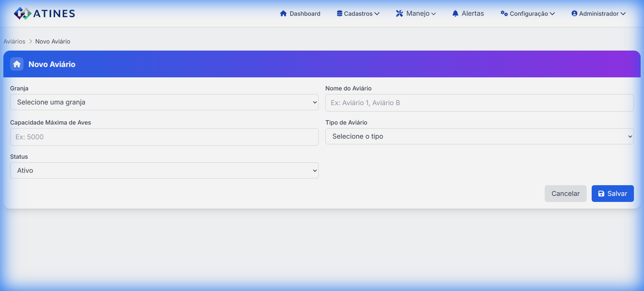Open the Granja selection dropdown
The height and width of the screenshot is (291, 644).
click(x=164, y=102)
